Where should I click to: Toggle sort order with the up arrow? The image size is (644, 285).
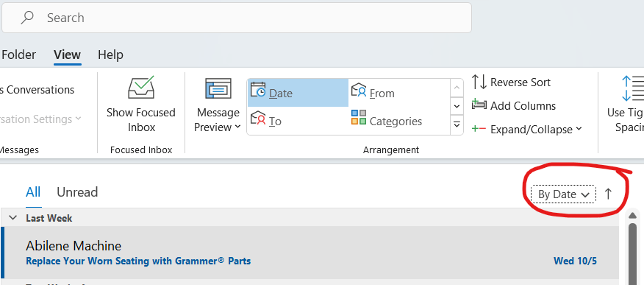pyautogui.click(x=608, y=194)
